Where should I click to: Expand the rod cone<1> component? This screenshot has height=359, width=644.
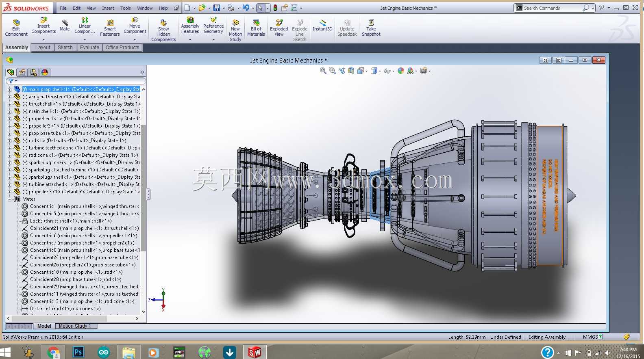[9, 155]
